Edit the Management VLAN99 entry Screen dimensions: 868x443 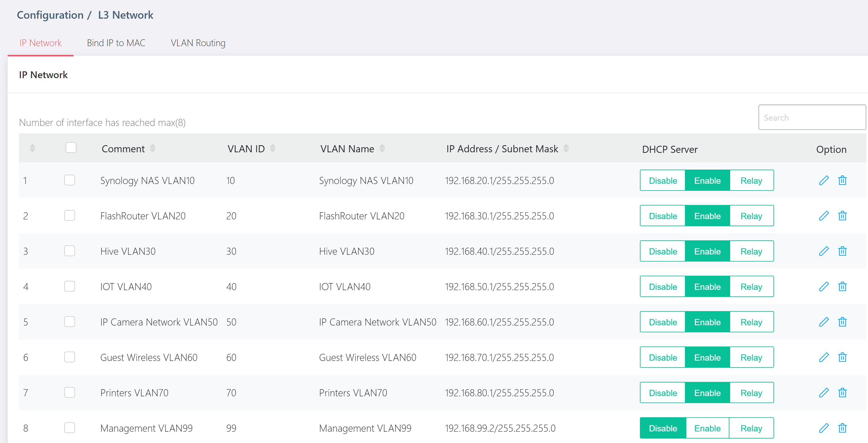tap(824, 428)
